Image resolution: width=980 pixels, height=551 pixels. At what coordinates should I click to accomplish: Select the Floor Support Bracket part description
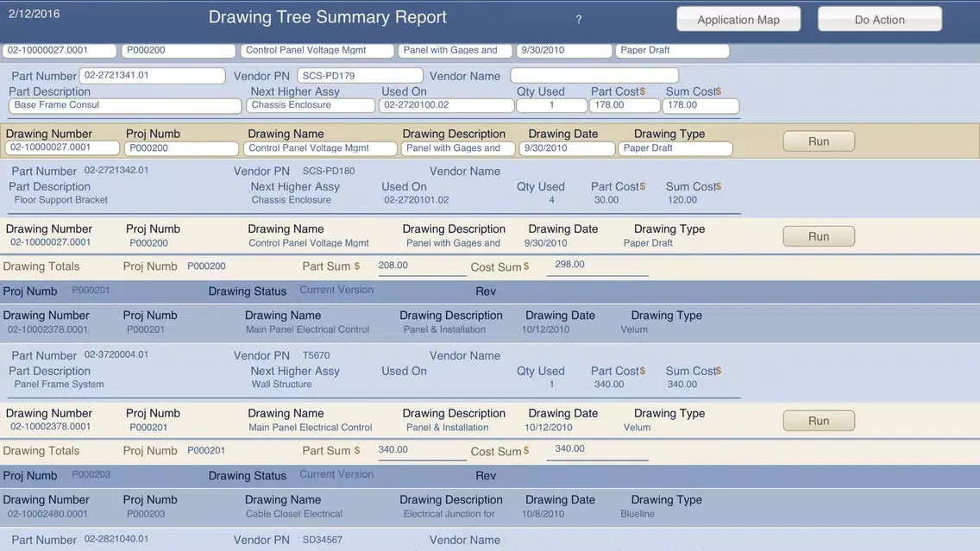click(x=61, y=200)
